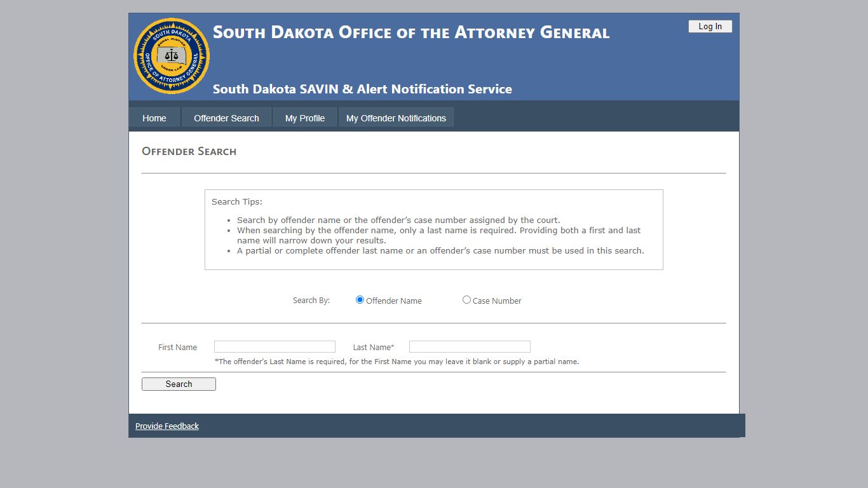Click the "Offender Name" text label
The image size is (868, 488).
pos(394,301)
